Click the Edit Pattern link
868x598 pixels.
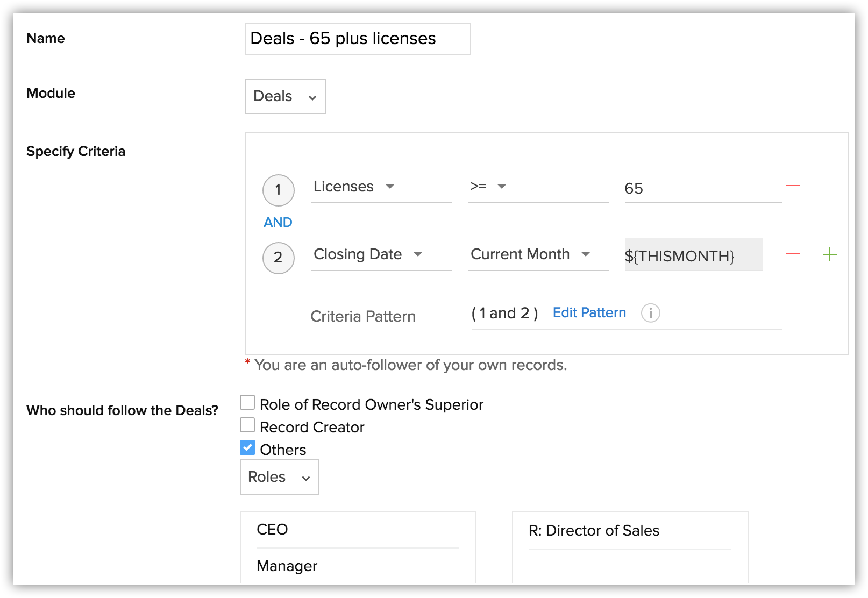(589, 312)
